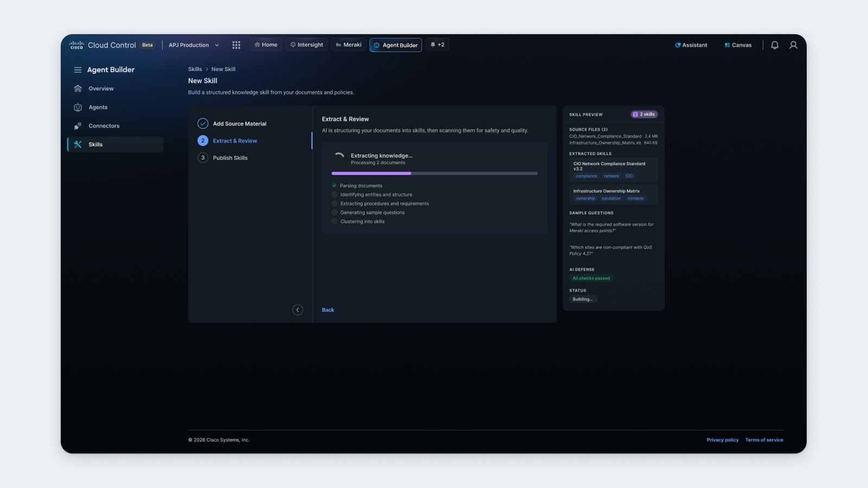The width and height of the screenshot is (868, 488).
Task: Click the All checks passed badge
Action: 591,278
